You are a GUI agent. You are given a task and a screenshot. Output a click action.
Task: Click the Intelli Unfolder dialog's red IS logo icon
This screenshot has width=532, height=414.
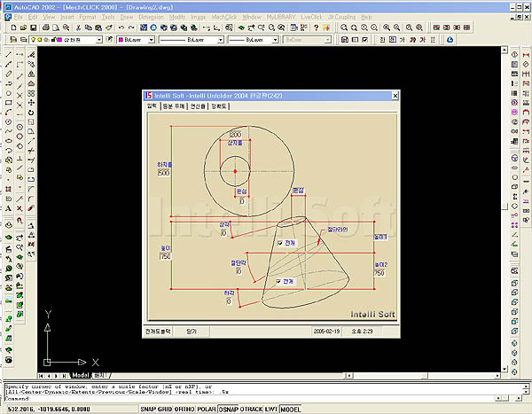[x=149, y=96]
